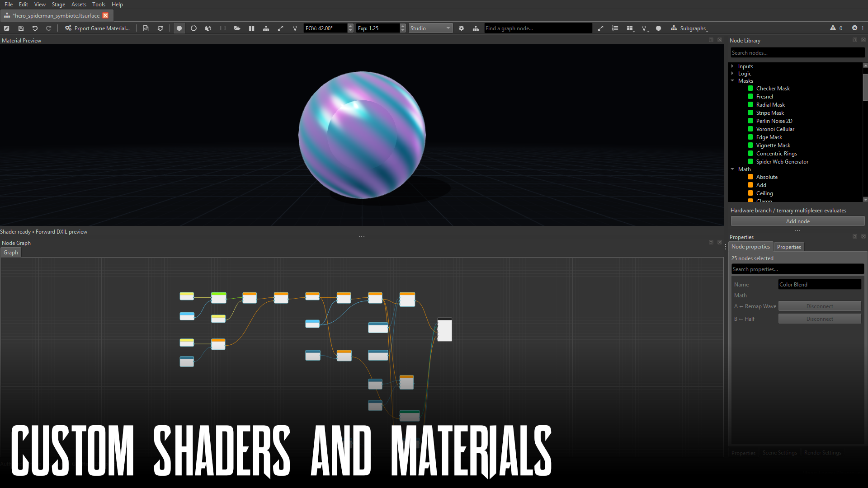This screenshot has height=488, width=868.
Task: Pause the material preview animation
Action: (x=251, y=28)
